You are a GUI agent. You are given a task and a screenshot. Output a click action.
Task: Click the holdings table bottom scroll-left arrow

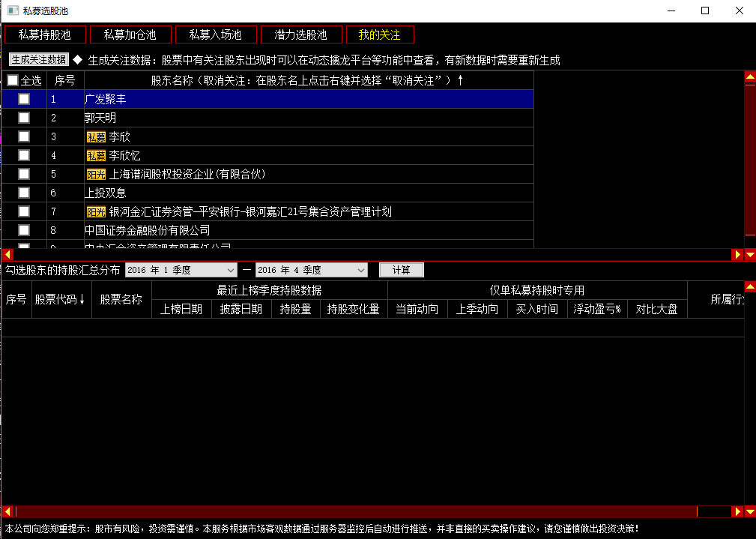tap(7, 511)
